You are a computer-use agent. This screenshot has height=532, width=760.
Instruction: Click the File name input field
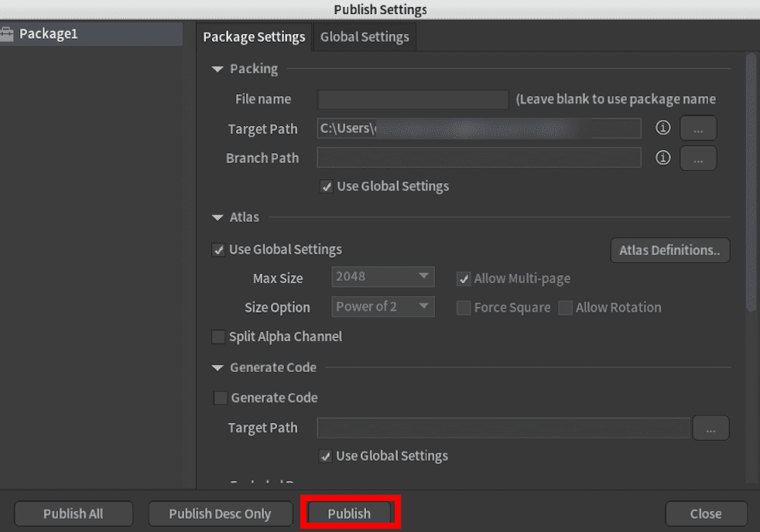[x=413, y=100]
